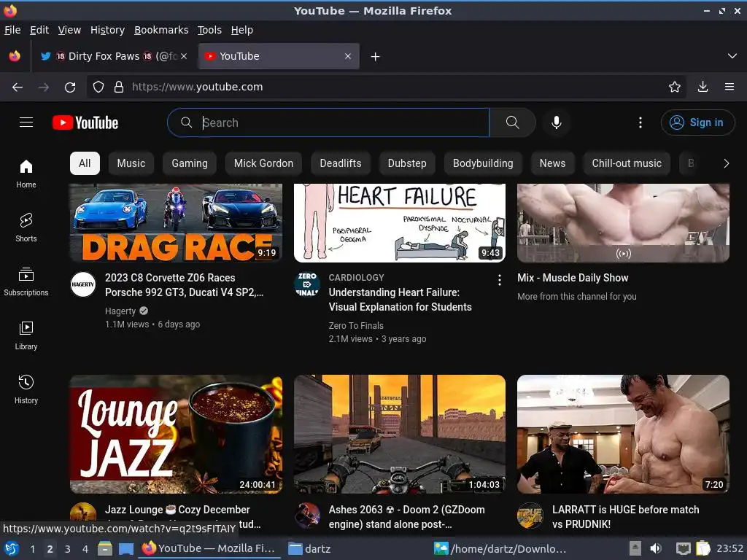Open the tracking protection shield icon
This screenshot has width=747, height=560.
[x=98, y=87]
